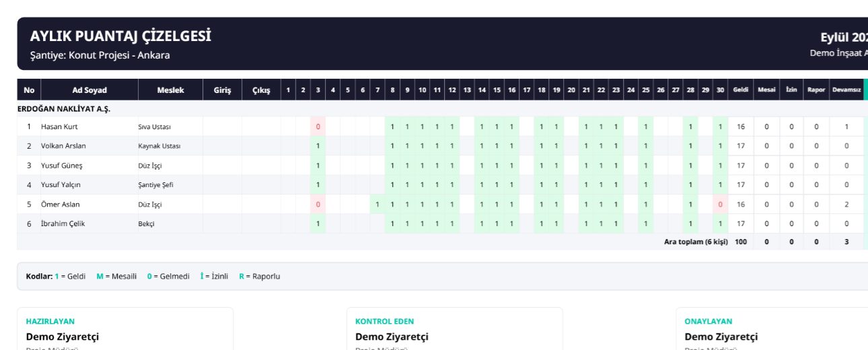Click the 'HAZIRLAYAN' signature heading
The height and width of the screenshot is (350, 868).
[50, 322]
